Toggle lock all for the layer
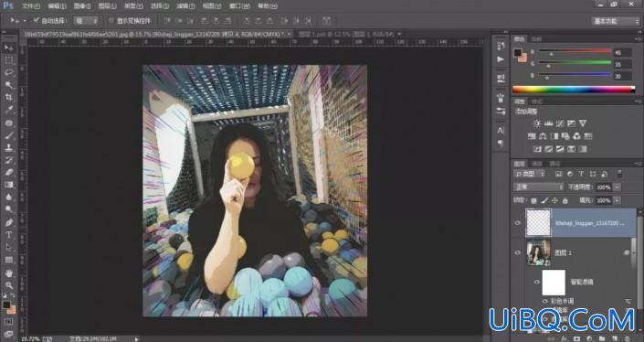This screenshot has width=644, height=342. click(565, 200)
